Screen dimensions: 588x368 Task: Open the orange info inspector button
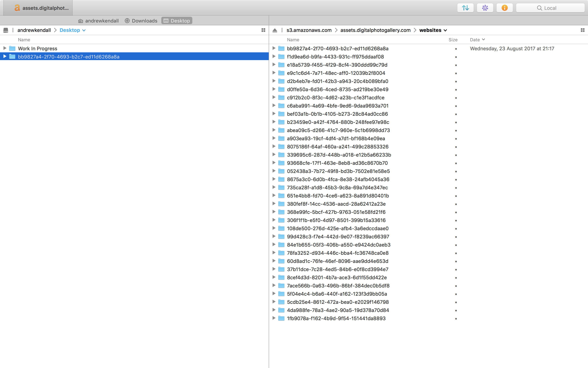505,8
